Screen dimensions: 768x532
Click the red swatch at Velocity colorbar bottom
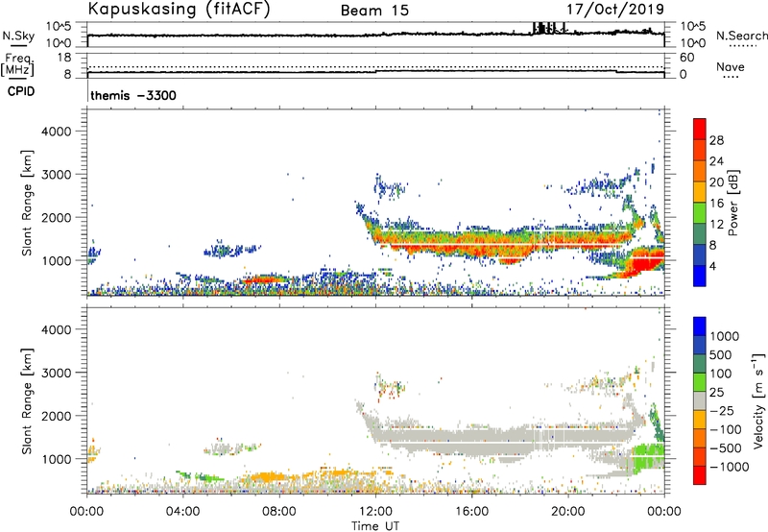[x=700, y=475]
